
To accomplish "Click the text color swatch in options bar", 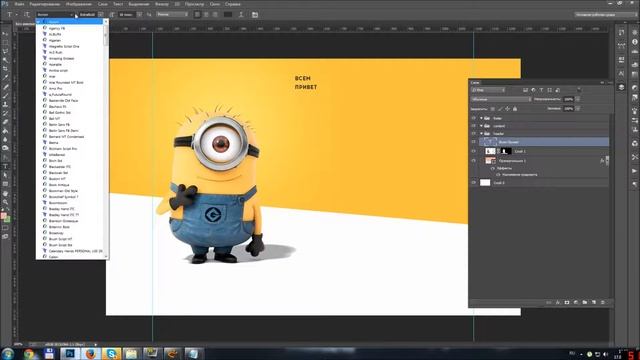I will pos(228,15).
